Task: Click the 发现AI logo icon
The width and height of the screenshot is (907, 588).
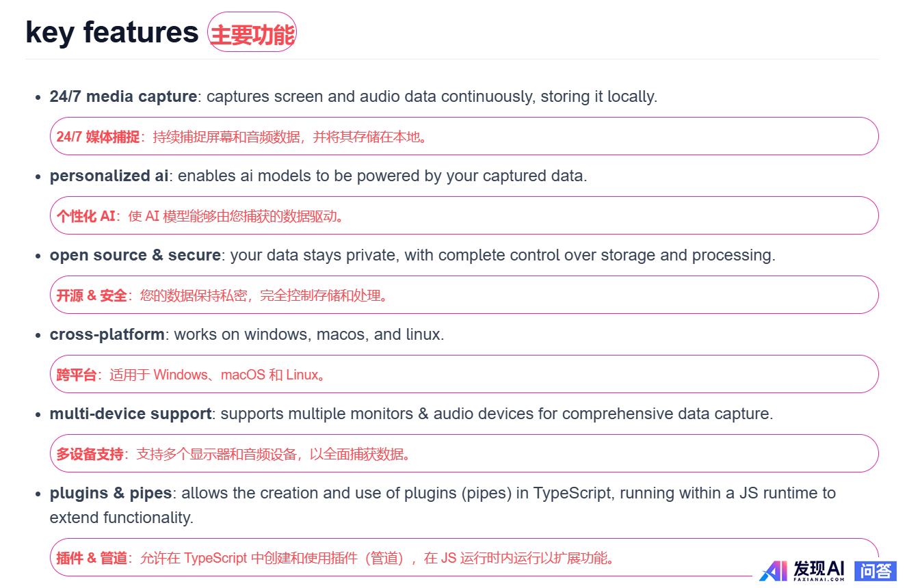Action: (773, 571)
